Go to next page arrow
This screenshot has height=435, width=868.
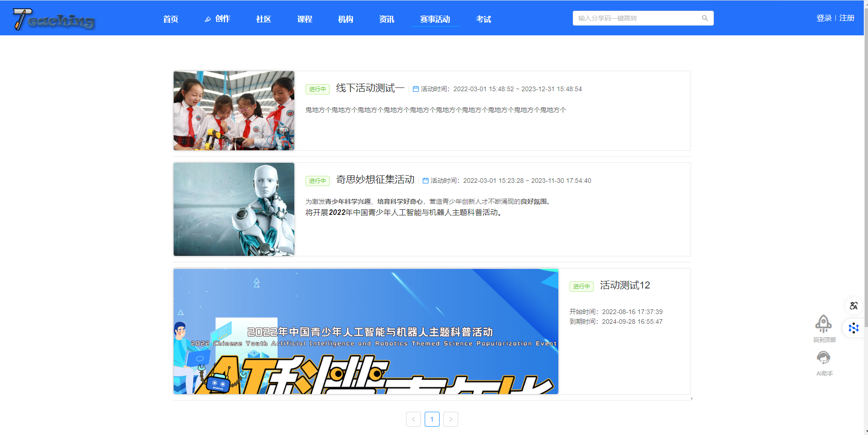click(450, 419)
